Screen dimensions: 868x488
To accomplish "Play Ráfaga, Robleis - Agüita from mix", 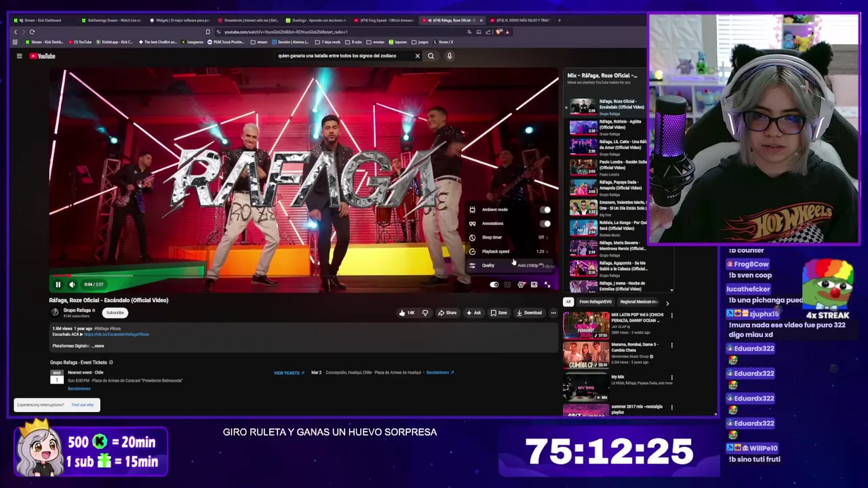I will pyautogui.click(x=606, y=127).
